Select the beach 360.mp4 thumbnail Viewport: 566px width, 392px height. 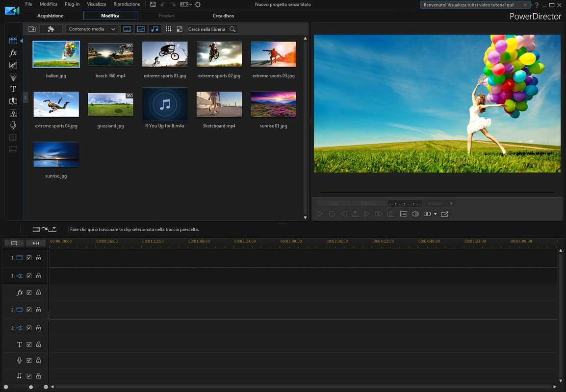click(x=110, y=54)
